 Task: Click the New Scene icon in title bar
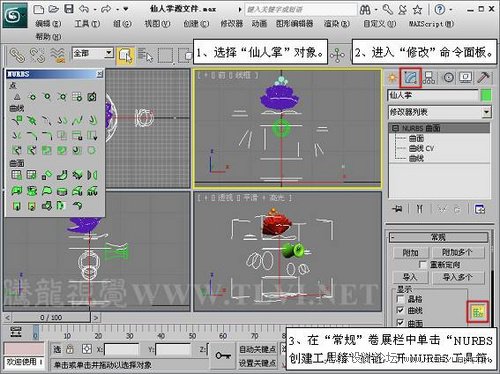[39, 9]
